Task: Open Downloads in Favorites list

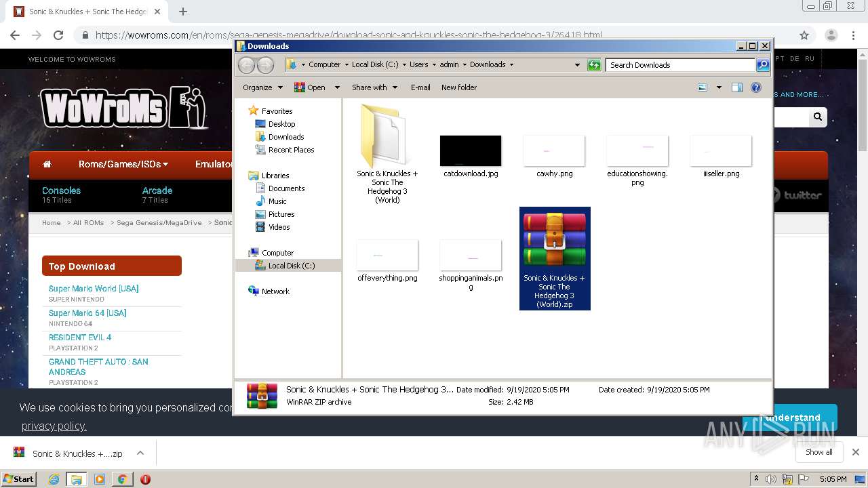Action: pos(285,137)
